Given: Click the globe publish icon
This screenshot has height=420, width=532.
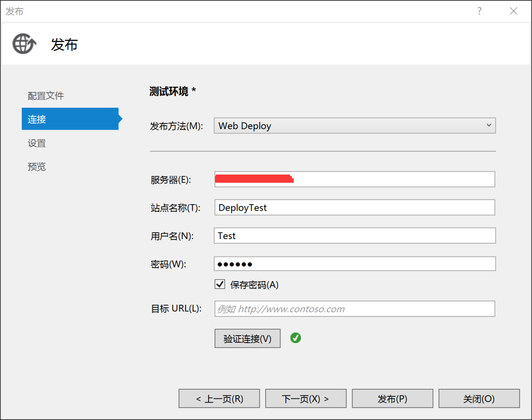Looking at the screenshot, I should click(x=24, y=44).
